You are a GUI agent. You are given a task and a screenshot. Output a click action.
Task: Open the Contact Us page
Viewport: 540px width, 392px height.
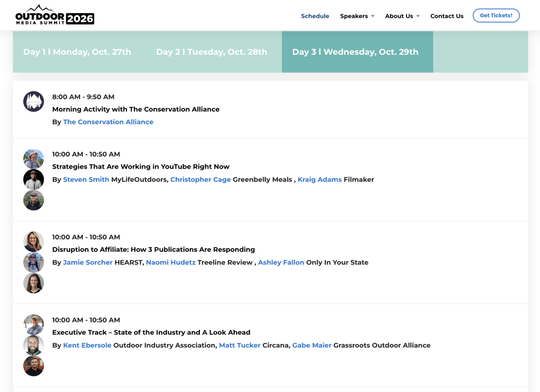click(x=447, y=16)
